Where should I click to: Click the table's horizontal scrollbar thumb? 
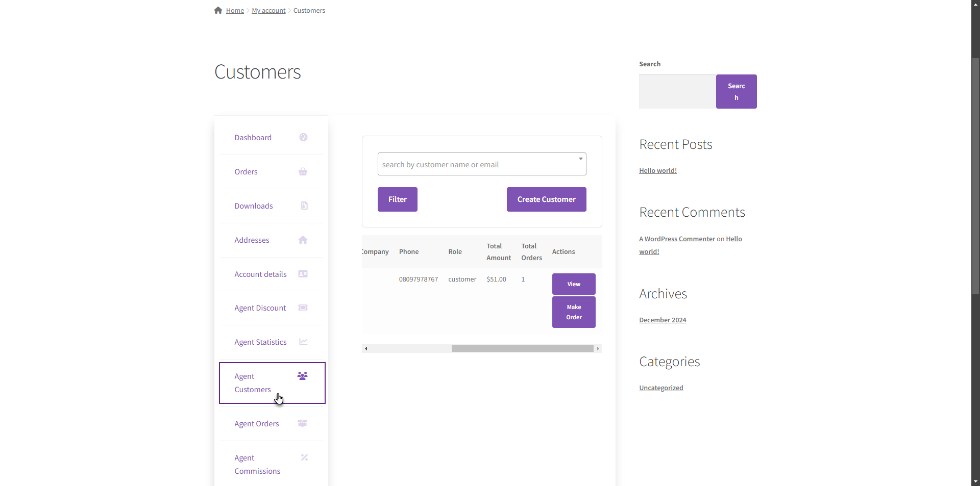(522, 349)
